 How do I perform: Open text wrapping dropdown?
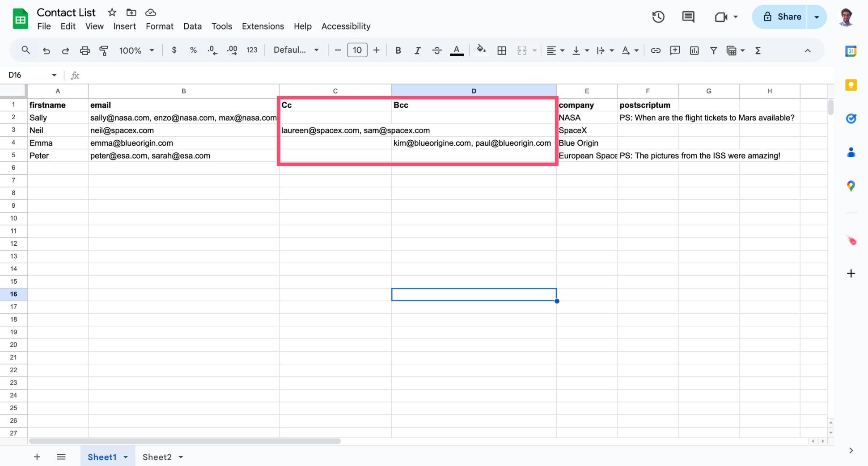[x=605, y=50]
